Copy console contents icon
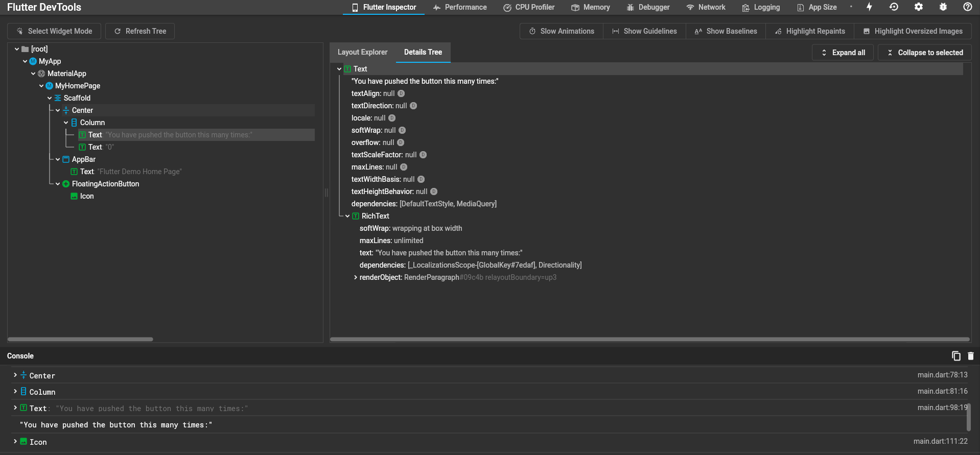This screenshot has height=455, width=980. point(956,356)
